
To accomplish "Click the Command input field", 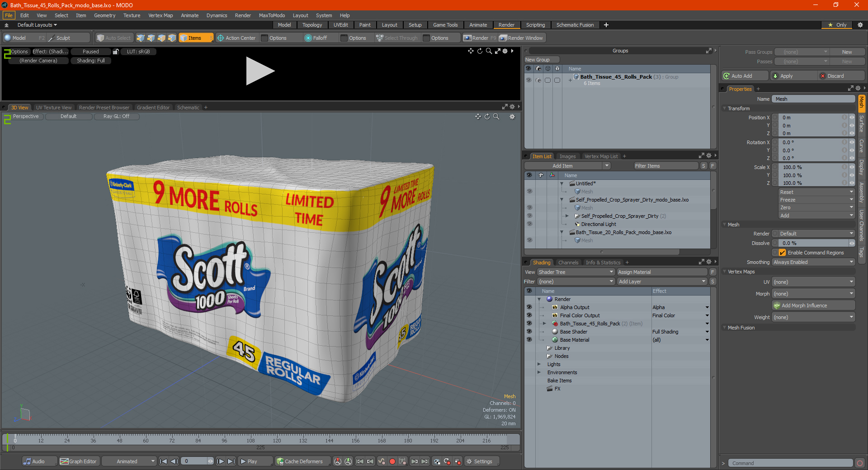I will 790,463.
